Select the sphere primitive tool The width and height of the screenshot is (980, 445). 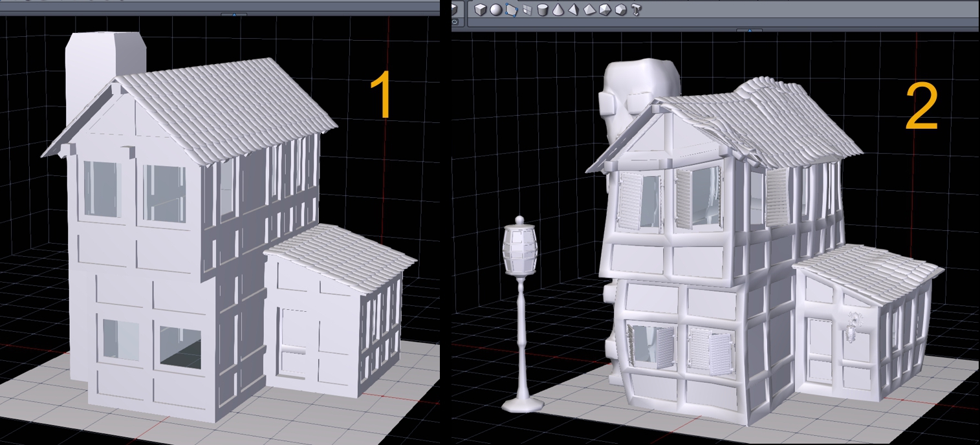pos(495,10)
